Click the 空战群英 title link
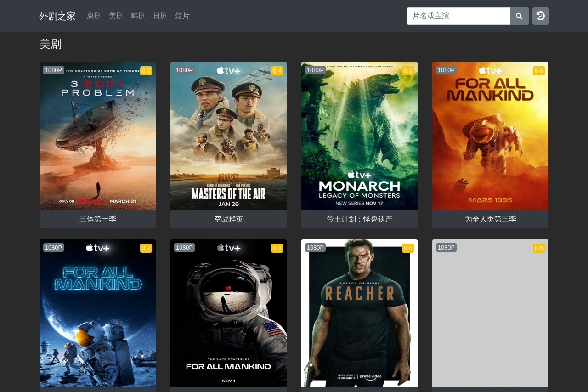 pos(228,219)
